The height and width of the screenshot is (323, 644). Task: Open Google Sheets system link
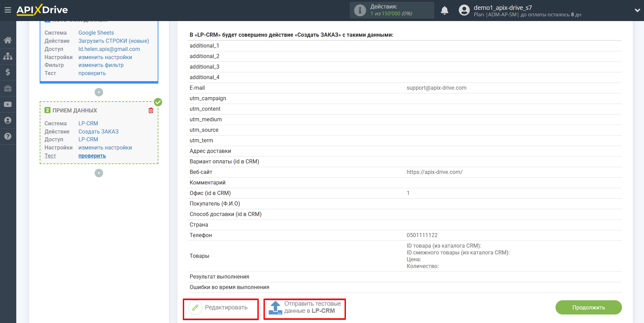96,33
